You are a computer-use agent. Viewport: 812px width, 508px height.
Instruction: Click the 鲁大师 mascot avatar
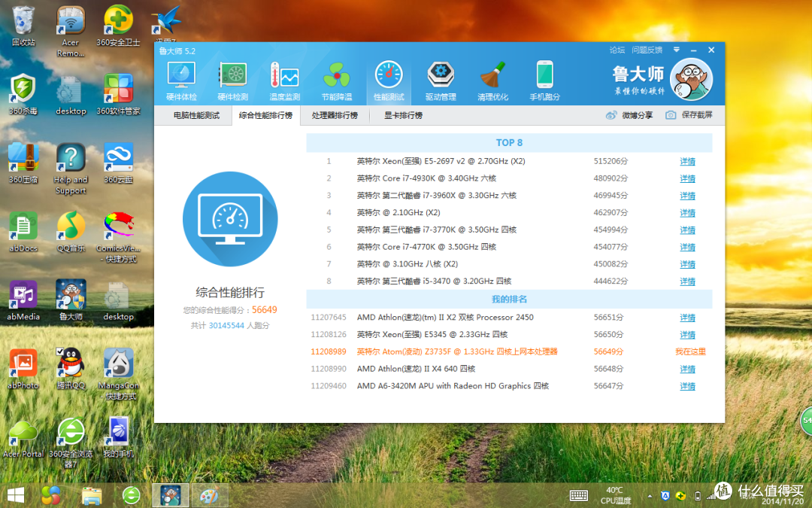(692, 79)
